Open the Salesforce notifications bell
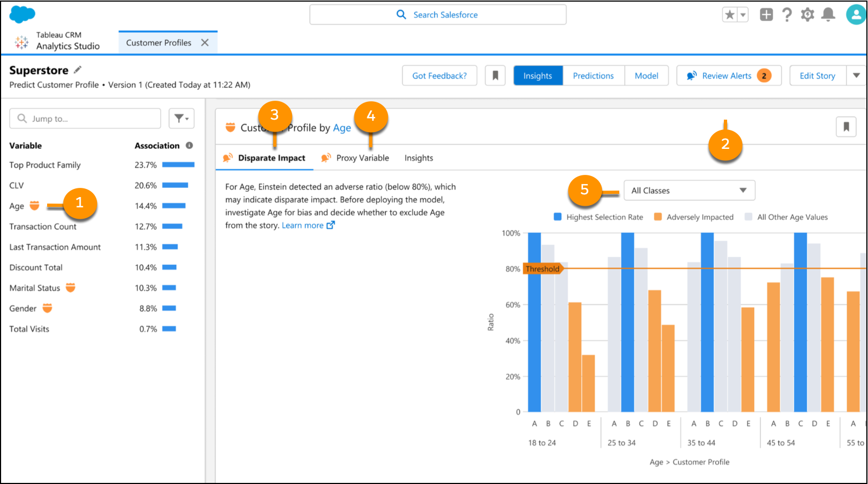The width and height of the screenshot is (868, 484). [828, 15]
